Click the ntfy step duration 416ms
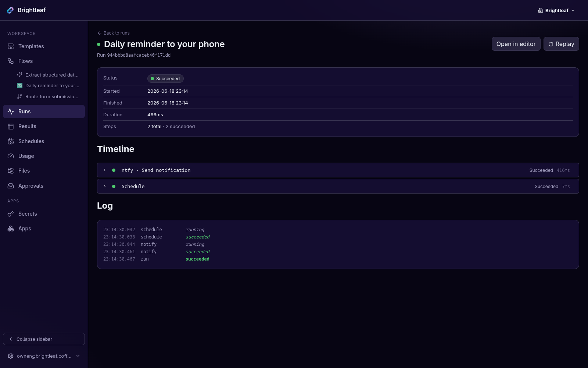Viewport: 588px width, 368px height. click(x=563, y=170)
